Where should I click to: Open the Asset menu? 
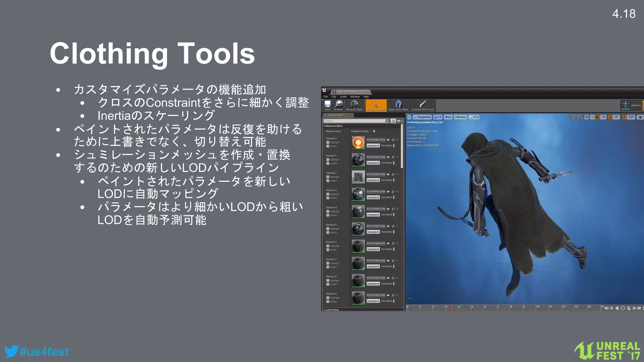click(343, 97)
